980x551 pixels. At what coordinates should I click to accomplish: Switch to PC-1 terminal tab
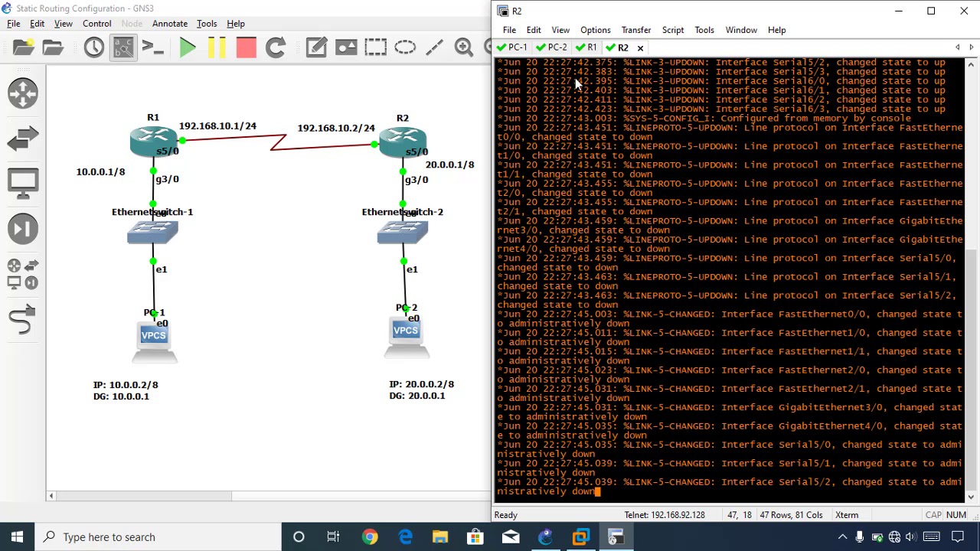pos(512,47)
